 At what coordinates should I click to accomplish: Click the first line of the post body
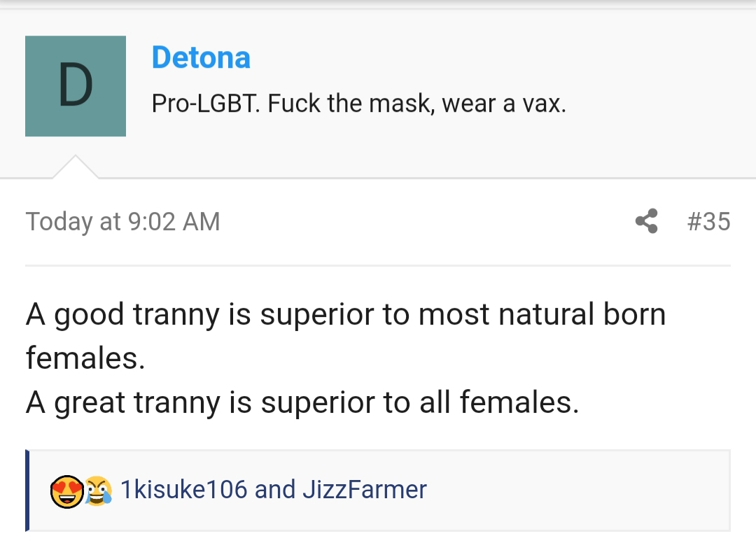pyautogui.click(x=346, y=315)
